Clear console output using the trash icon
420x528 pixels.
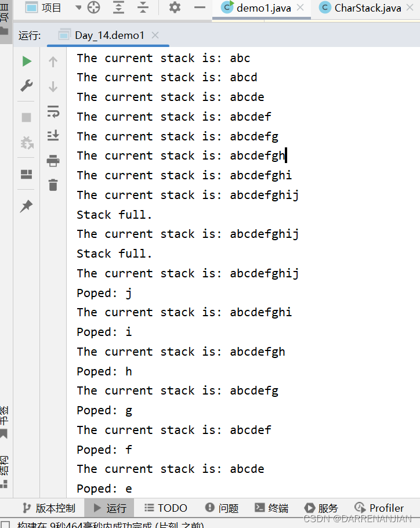tap(53, 185)
